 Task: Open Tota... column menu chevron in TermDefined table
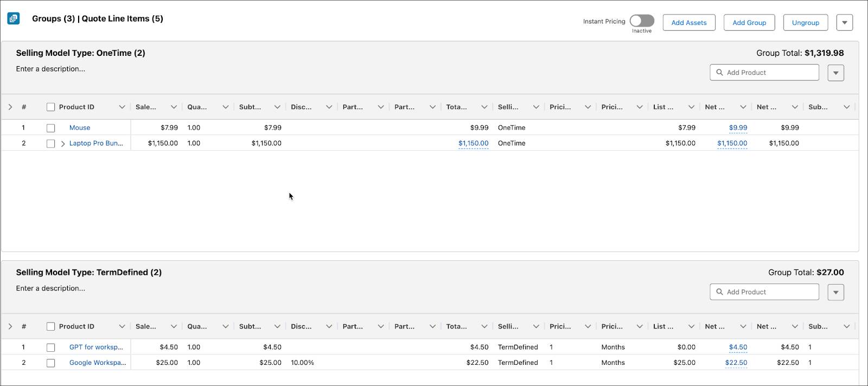(484, 326)
